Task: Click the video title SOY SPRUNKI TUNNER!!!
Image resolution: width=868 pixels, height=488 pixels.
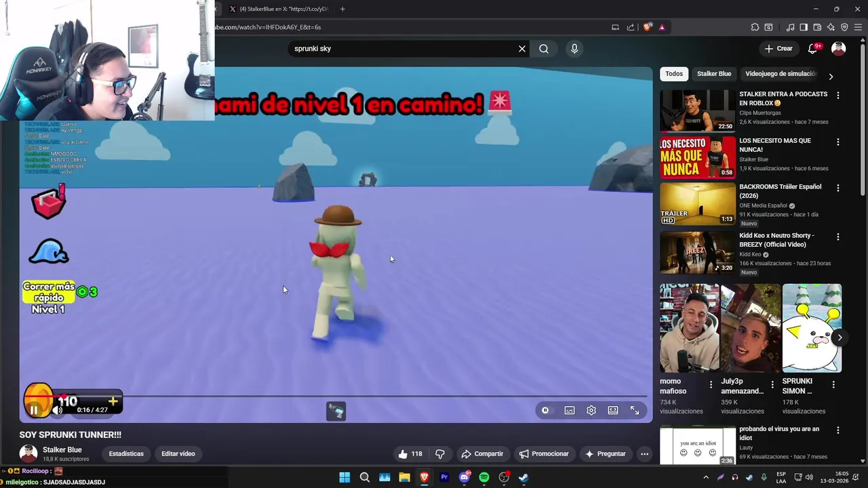Action: point(71,434)
